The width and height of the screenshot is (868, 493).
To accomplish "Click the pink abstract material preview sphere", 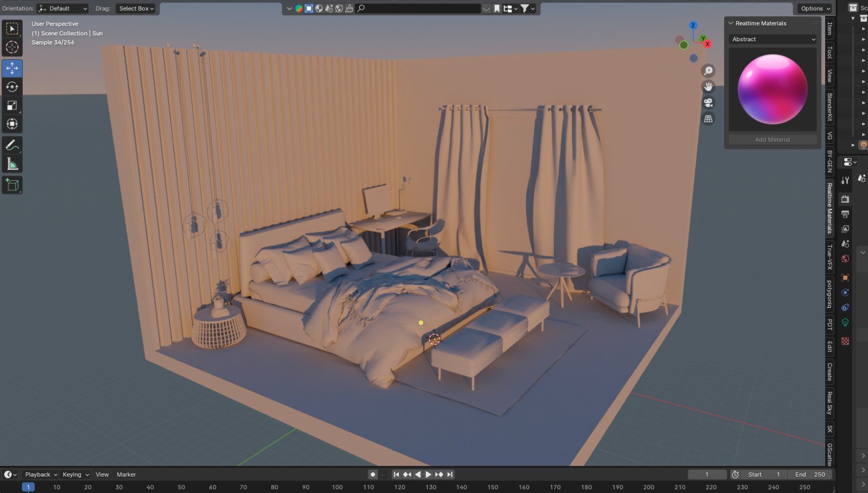I will [x=773, y=89].
